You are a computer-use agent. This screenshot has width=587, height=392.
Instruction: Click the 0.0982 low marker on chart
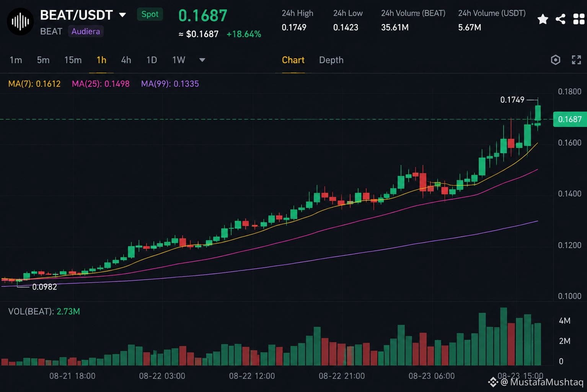44,287
